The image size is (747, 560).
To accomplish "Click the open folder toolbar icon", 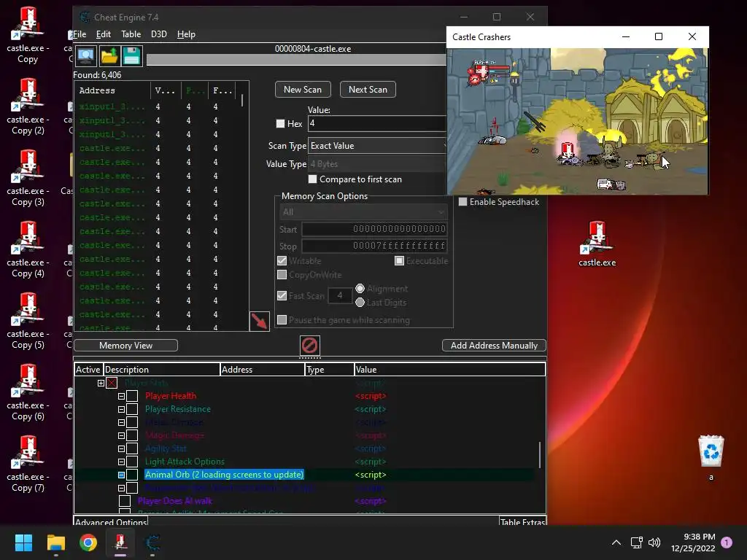I will pyautogui.click(x=109, y=56).
